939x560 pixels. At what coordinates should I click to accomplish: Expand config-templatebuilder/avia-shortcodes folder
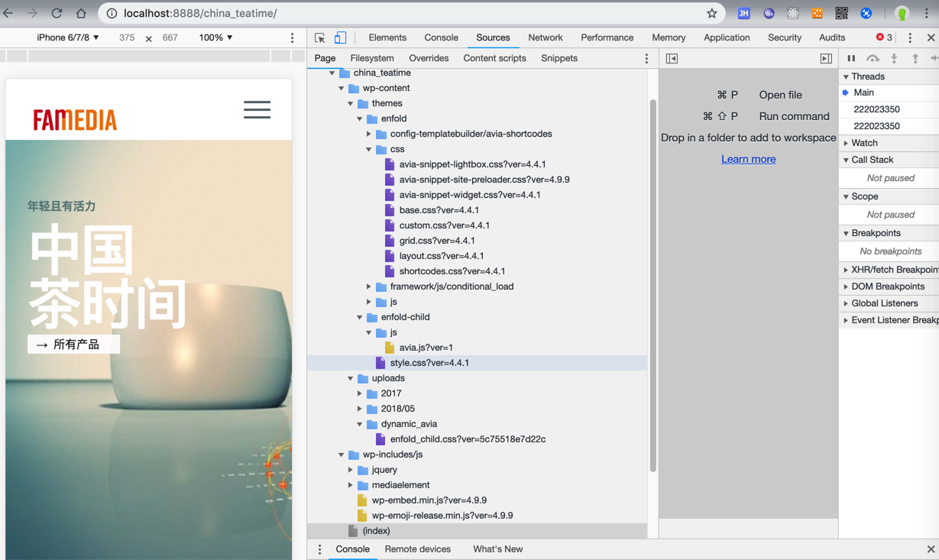pos(369,134)
